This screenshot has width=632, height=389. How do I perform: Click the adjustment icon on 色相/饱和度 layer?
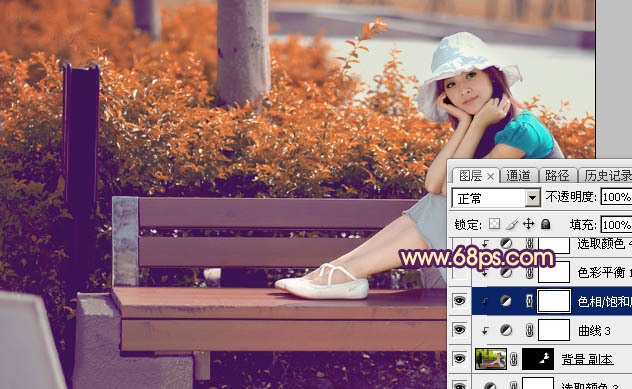pos(506,301)
